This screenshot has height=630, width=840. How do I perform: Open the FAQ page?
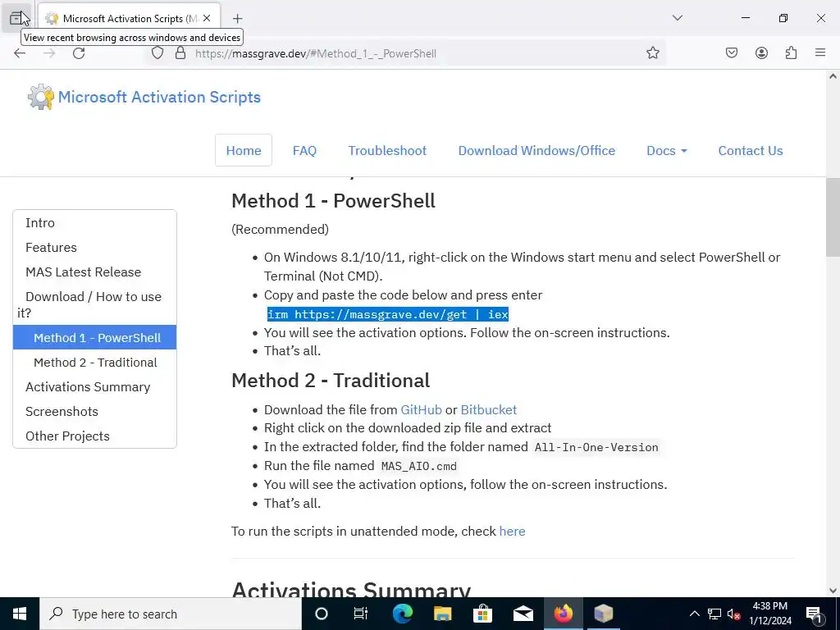[x=304, y=151]
